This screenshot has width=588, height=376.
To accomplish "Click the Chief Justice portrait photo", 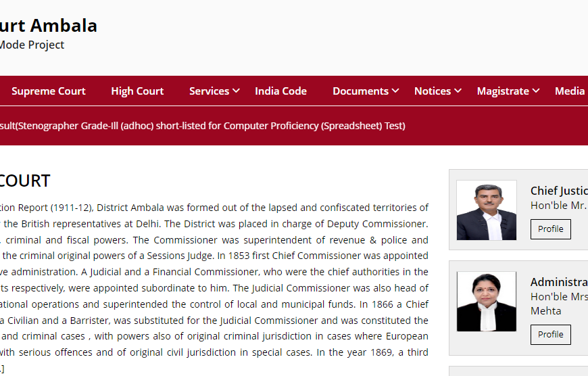I will tap(487, 210).
